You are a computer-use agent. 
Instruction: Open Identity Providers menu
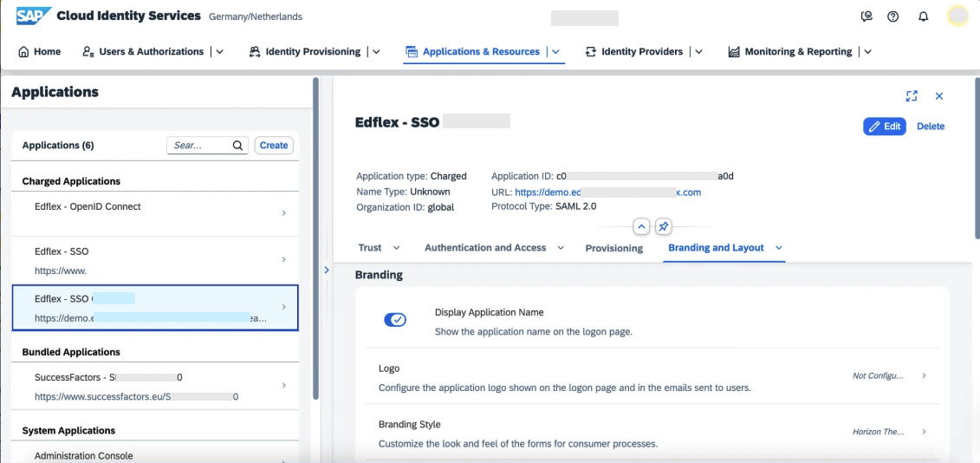coord(642,51)
